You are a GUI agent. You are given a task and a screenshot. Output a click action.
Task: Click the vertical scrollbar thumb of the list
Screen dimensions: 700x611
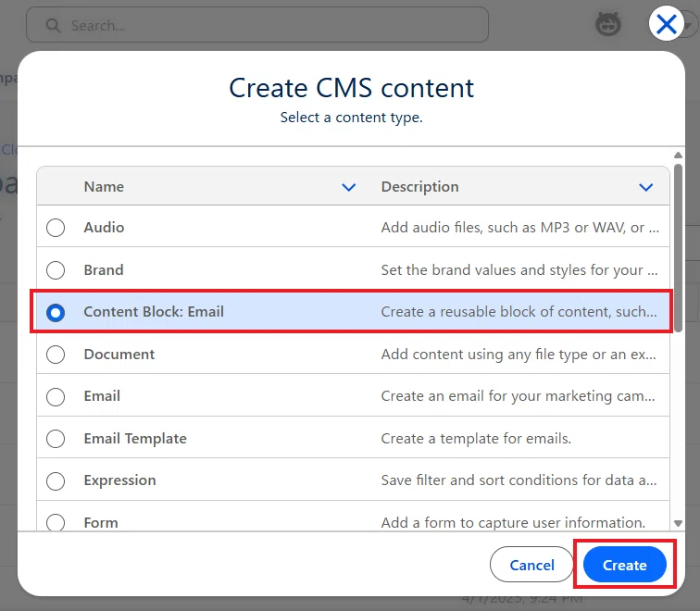[x=678, y=248]
